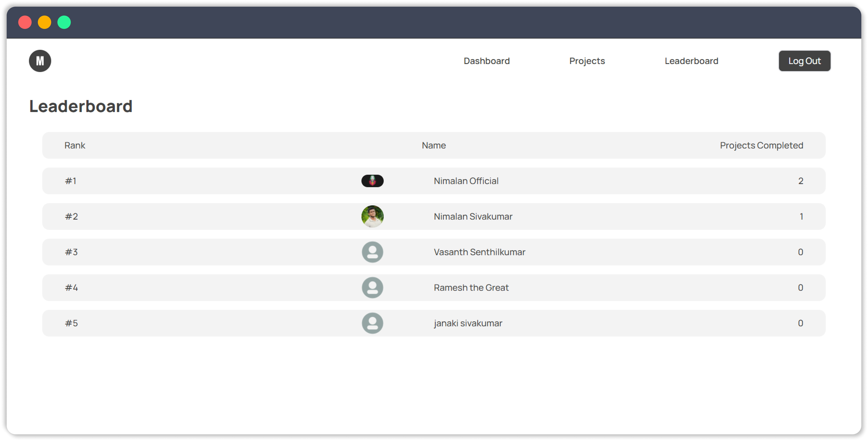
Task: Click the Name column header
Action: (x=434, y=145)
